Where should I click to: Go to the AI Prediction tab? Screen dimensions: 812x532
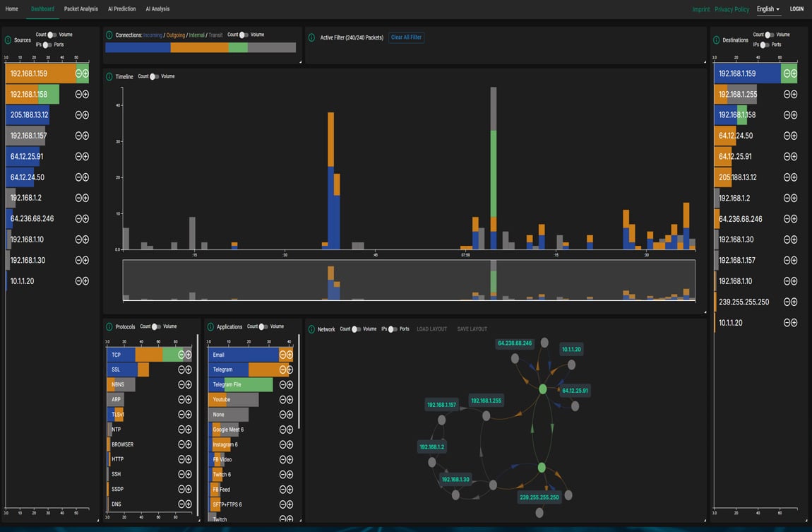click(x=122, y=9)
